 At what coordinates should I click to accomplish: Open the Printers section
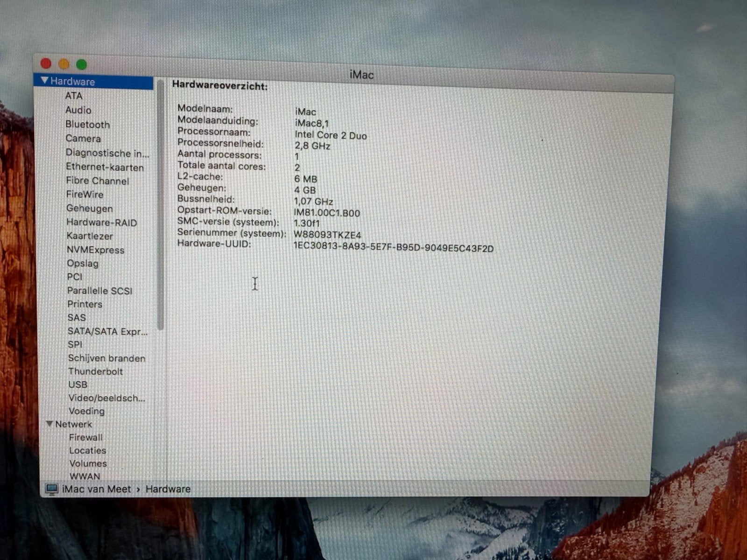85,304
